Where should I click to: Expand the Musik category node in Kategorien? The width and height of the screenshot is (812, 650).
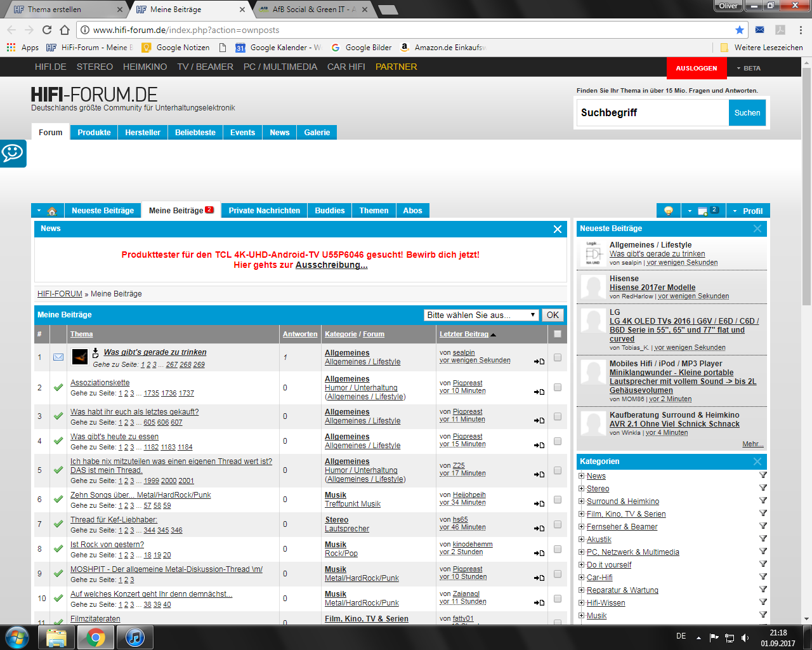[x=582, y=615]
